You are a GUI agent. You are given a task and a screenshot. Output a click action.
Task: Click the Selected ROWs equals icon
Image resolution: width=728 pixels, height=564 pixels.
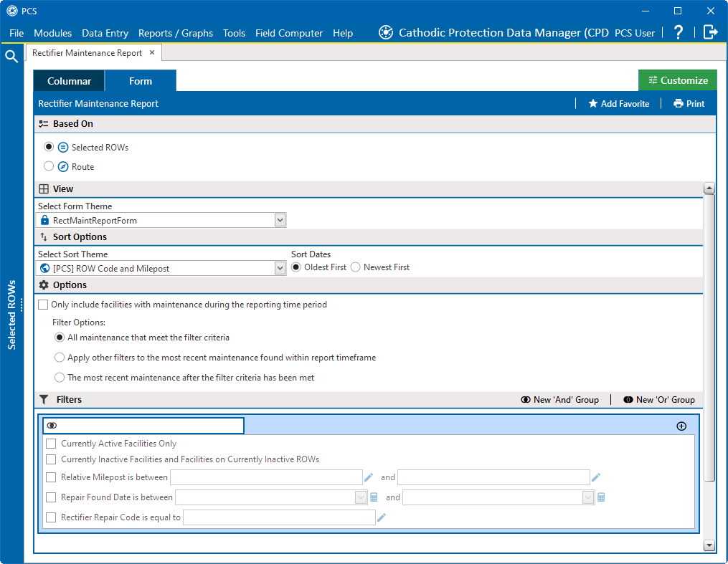[63, 148]
